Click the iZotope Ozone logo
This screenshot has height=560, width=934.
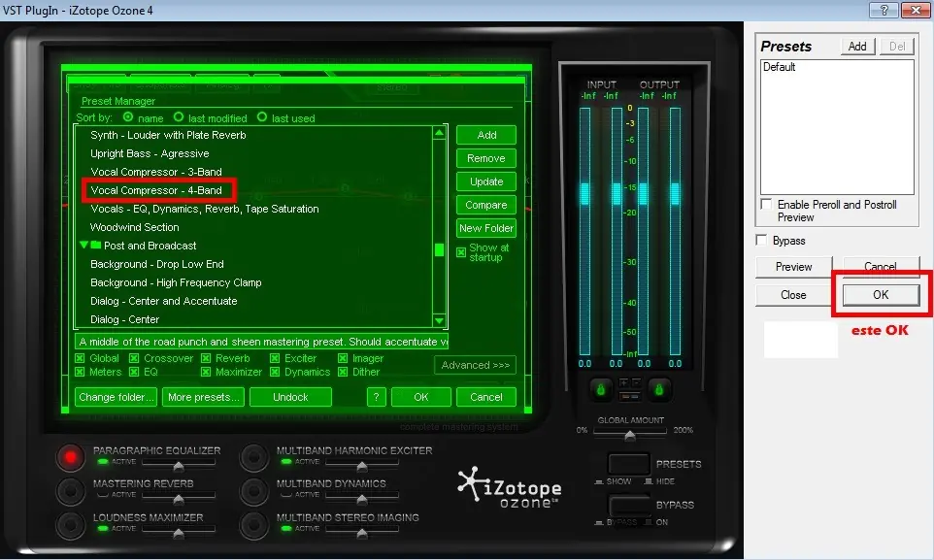(510, 488)
